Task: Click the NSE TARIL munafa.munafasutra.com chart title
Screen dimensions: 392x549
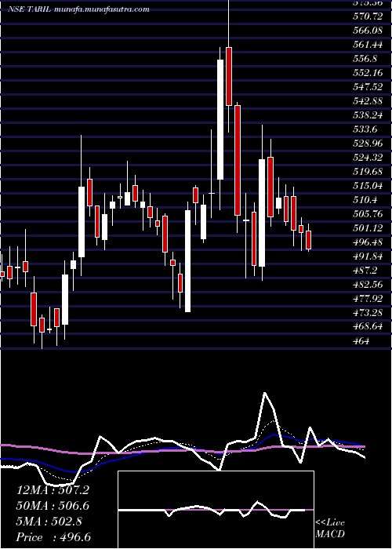Action: coord(78,9)
